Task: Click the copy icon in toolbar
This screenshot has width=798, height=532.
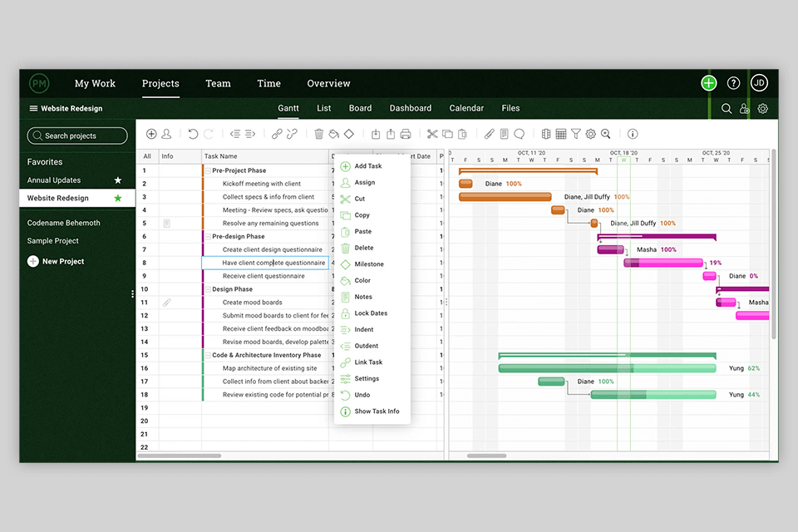Action: click(447, 134)
